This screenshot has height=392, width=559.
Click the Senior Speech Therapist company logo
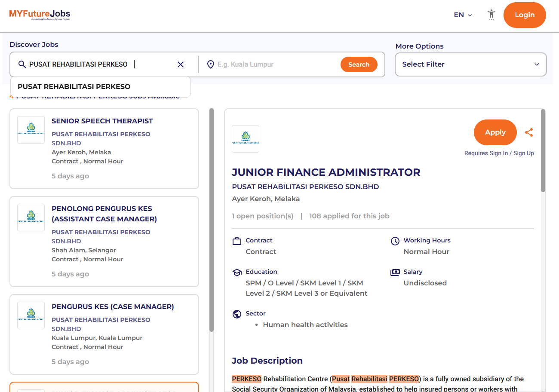[x=31, y=130]
